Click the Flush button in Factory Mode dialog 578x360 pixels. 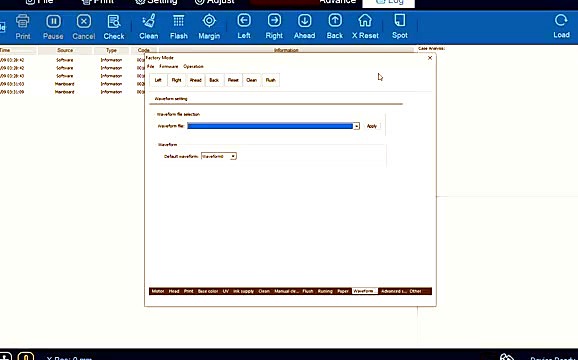(x=271, y=80)
